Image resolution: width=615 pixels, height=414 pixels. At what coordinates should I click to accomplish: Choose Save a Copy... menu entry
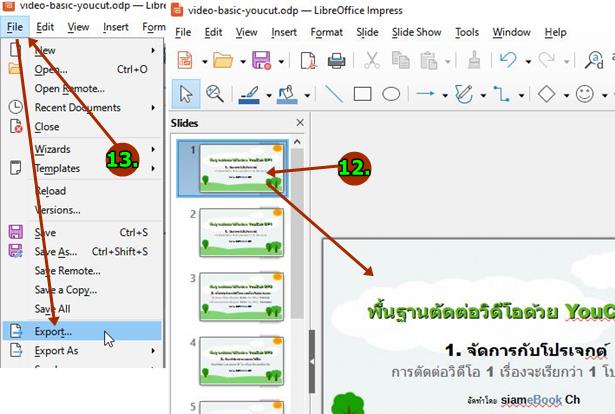tap(82, 290)
